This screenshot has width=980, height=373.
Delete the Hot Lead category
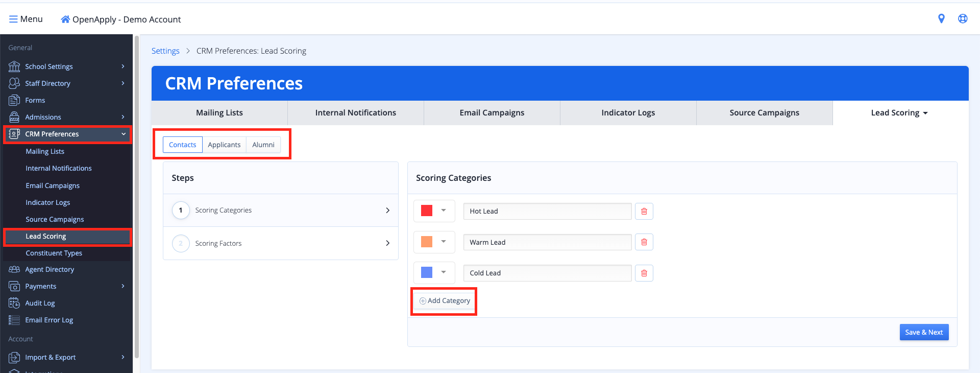tap(644, 212)
